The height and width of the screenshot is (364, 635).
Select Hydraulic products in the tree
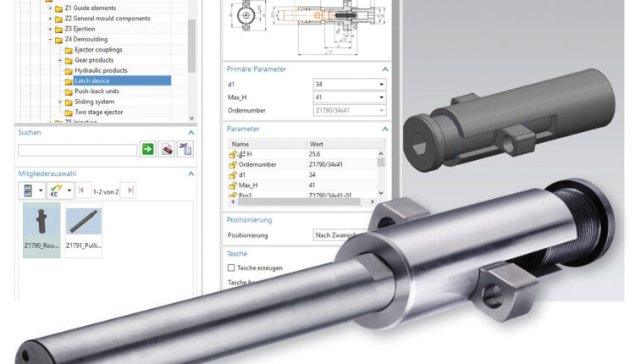[x=101, y=70]
